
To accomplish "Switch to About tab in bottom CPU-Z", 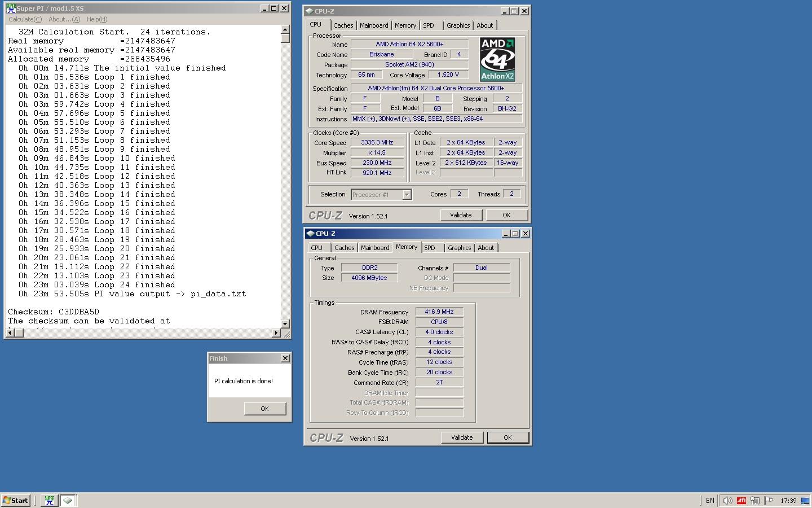I will (486, 248).
